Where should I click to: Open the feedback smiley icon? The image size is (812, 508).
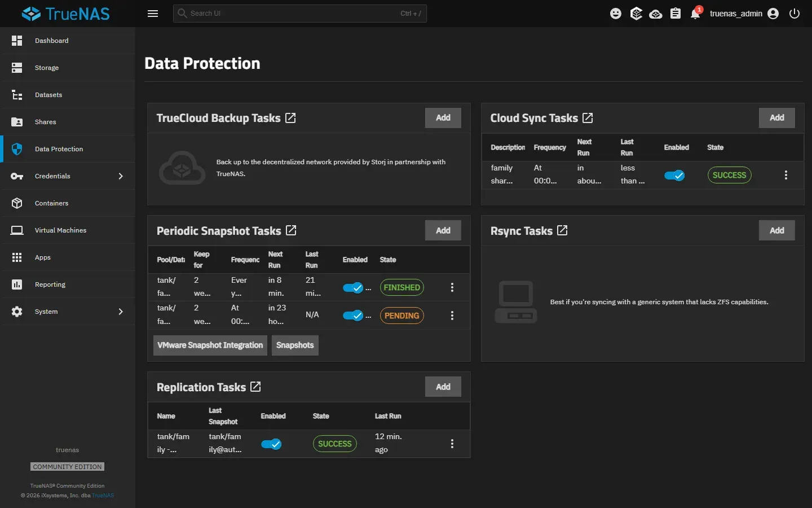616,14
